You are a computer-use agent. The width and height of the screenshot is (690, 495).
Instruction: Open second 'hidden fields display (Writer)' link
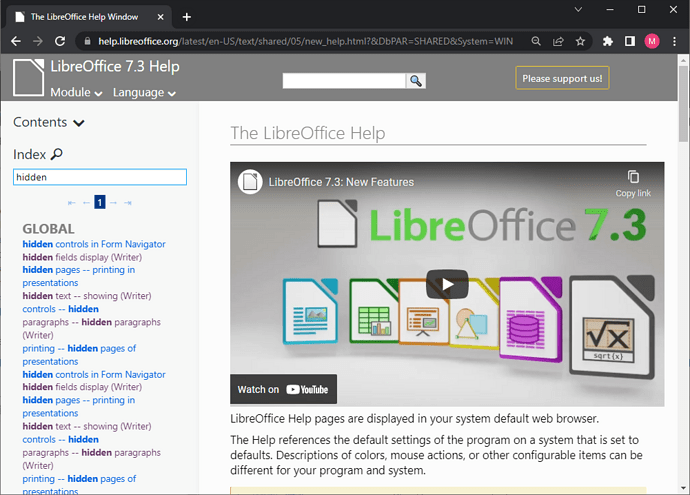coord(82,387)
